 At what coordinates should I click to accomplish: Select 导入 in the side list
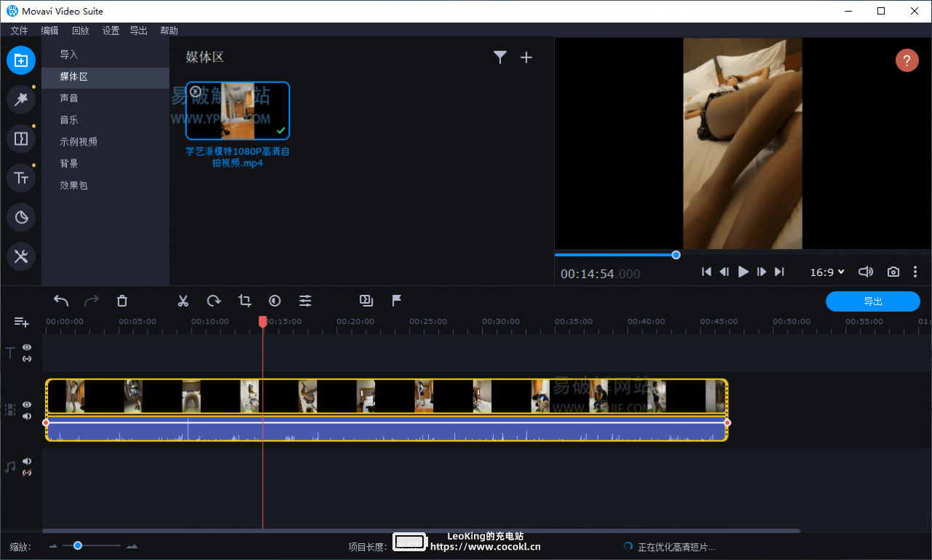pyautogui.click(x=106, y=55)
